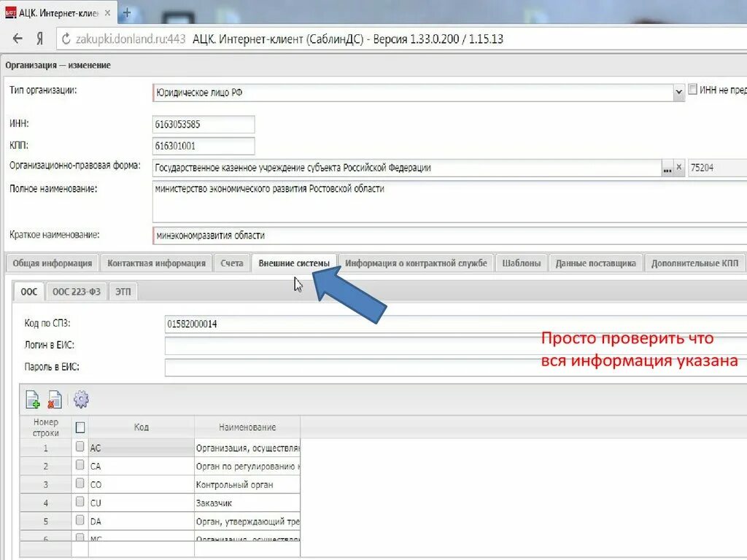Check the box for row CA
Image resolution: width=747 pixels, height=560 pixels.
pos(80,464)
